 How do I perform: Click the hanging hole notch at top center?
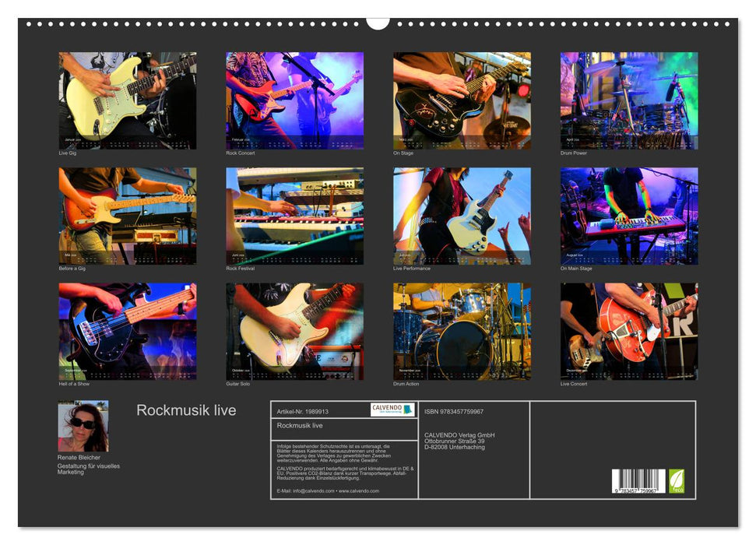pyautogui.click(x=378, y=23)
